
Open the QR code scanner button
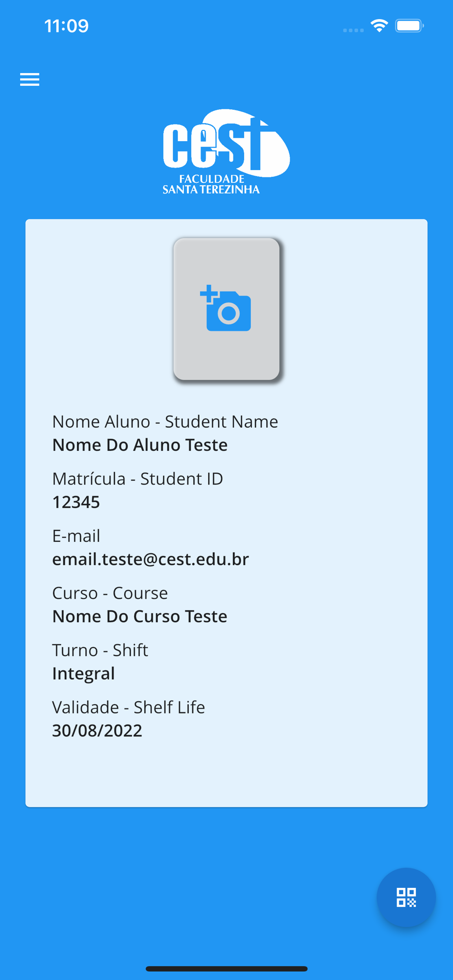(x=406, y=897)
